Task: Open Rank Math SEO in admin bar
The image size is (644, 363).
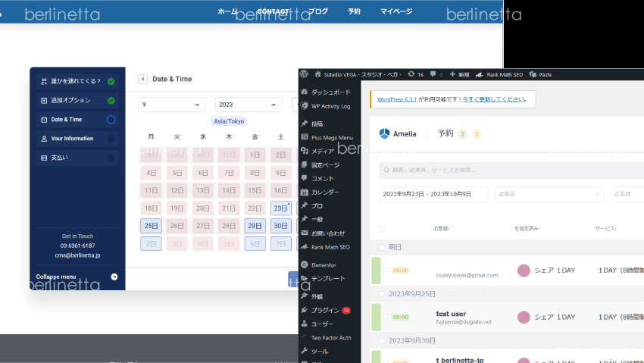Action: tap(499, 75)
